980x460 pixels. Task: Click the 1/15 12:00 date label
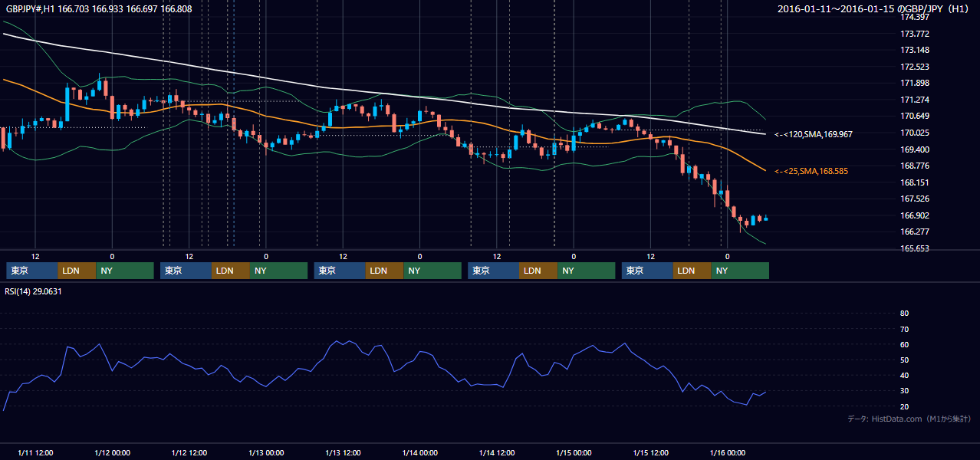tap(650, 452)
